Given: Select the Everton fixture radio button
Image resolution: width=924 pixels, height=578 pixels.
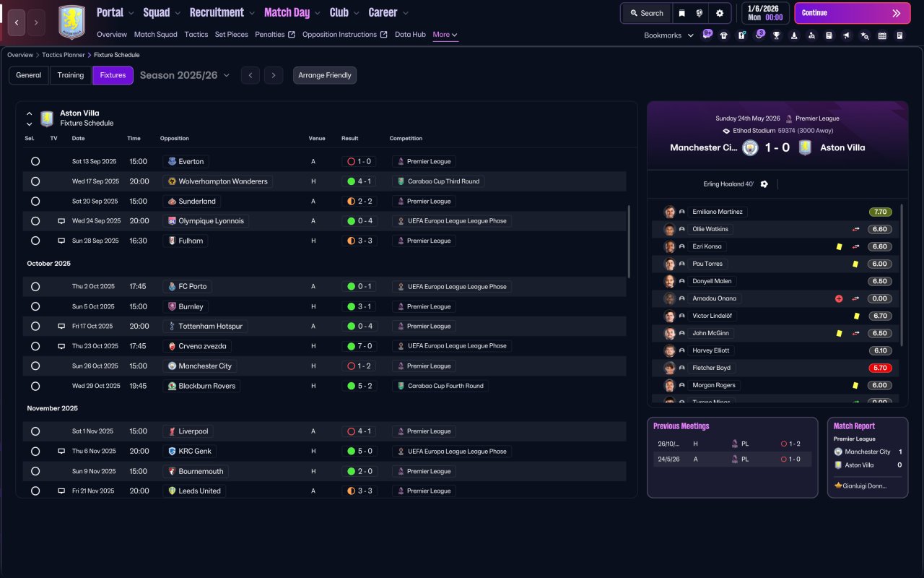Looking at the screenshot, I should (x=35, y=162).
